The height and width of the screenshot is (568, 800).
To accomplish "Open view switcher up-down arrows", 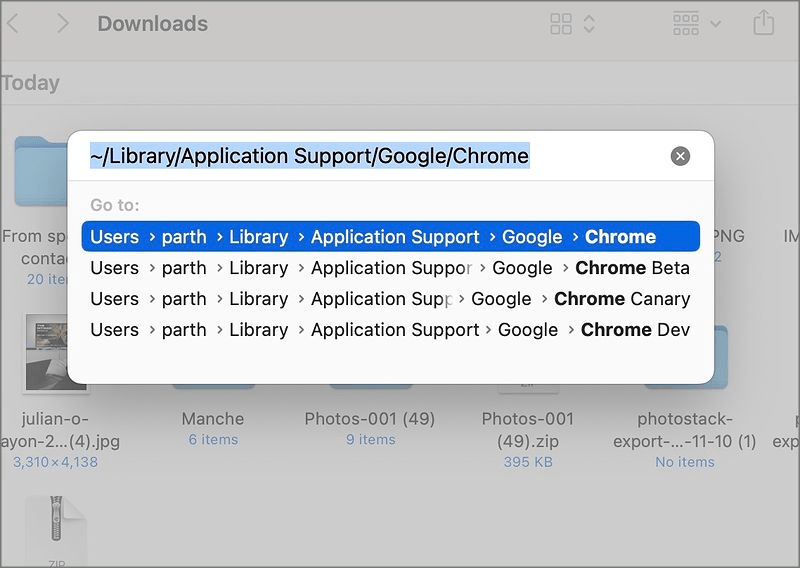I will tap(589, 23).
